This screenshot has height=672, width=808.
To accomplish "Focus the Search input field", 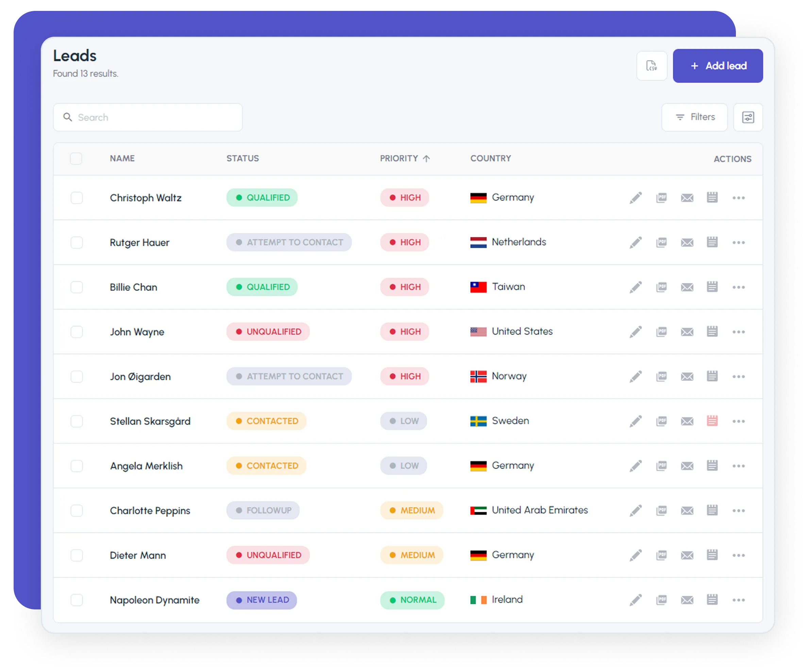I will tap(154, 117).
